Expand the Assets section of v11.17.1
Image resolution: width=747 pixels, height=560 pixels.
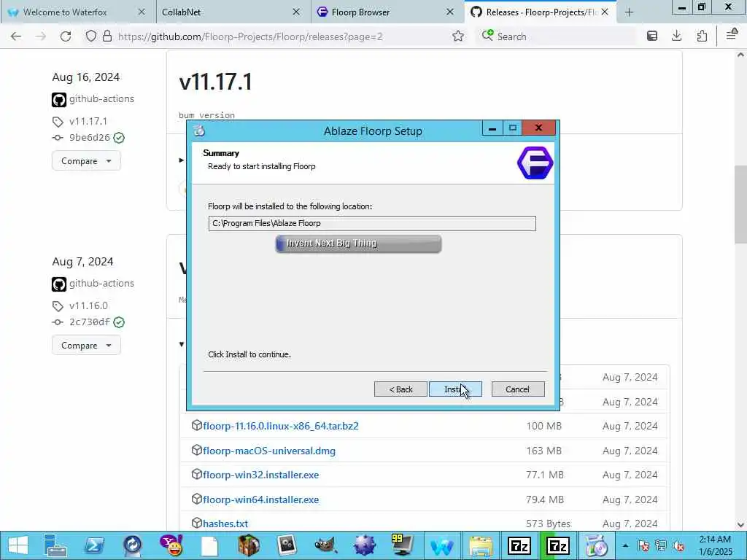[x=182, y=160]
